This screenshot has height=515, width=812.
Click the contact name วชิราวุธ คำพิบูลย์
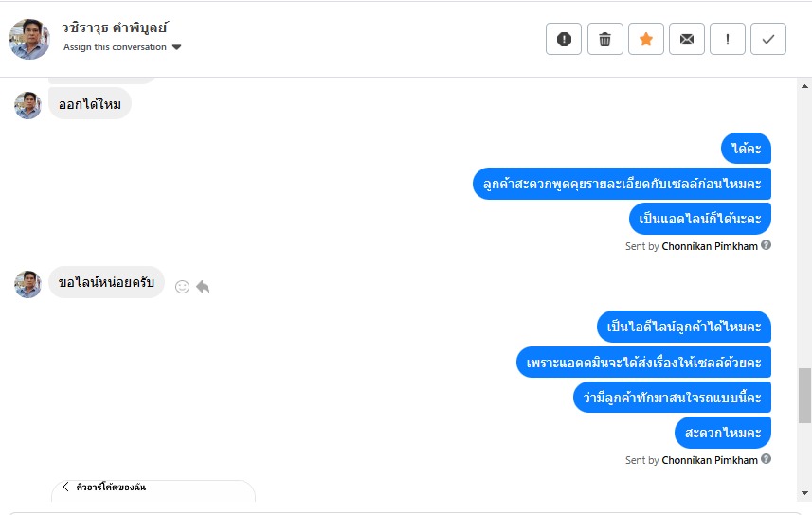click(x=116, y=27)
